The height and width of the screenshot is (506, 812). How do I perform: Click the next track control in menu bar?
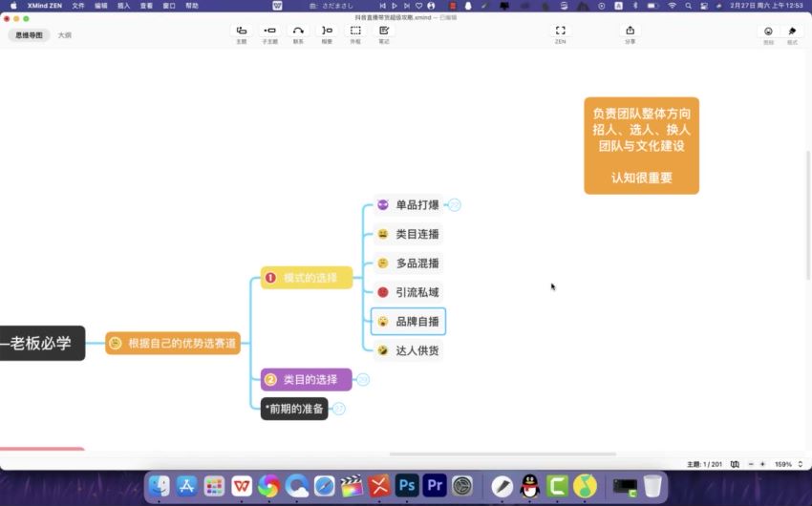pos(407,6)
